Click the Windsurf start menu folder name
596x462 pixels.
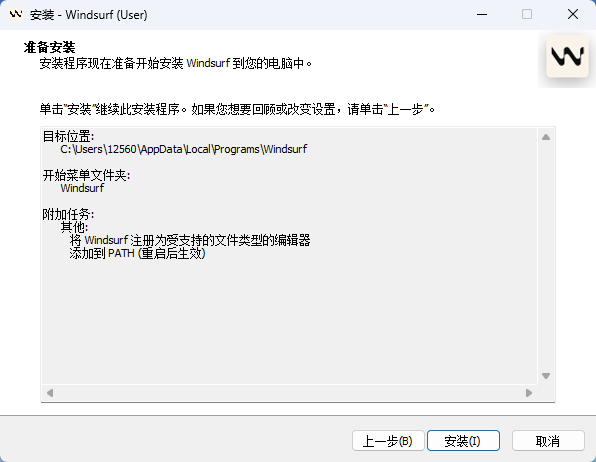point(82,188)
